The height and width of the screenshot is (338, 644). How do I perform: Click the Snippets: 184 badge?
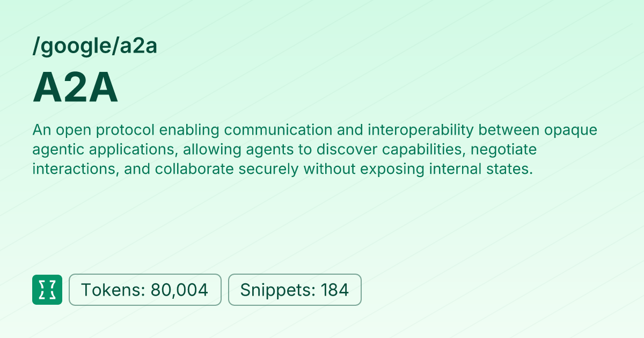tap(295, 290)
